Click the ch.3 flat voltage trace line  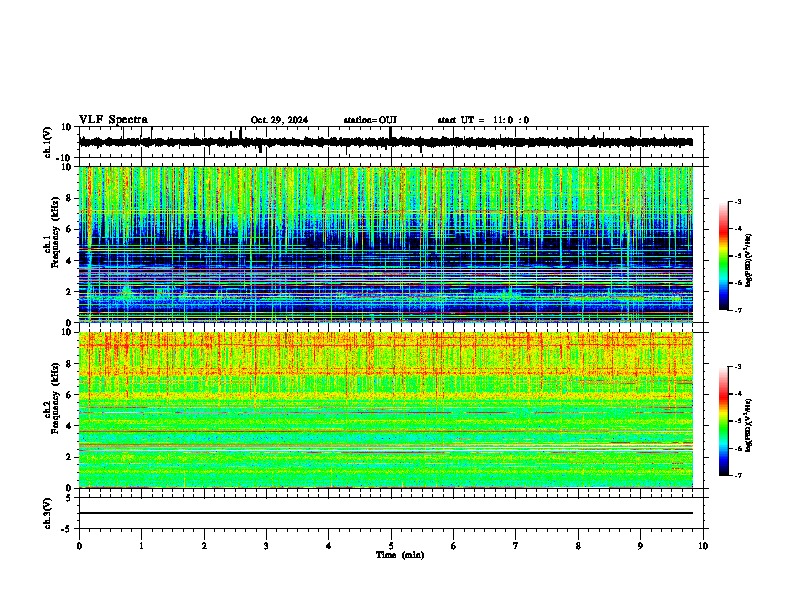click(x=386, y=513)
